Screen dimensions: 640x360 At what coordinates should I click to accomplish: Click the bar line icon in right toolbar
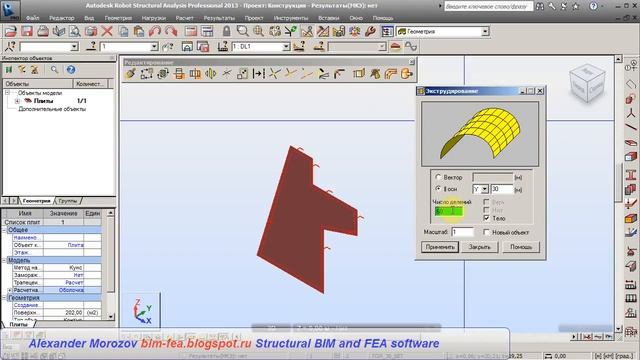point(631,128)
